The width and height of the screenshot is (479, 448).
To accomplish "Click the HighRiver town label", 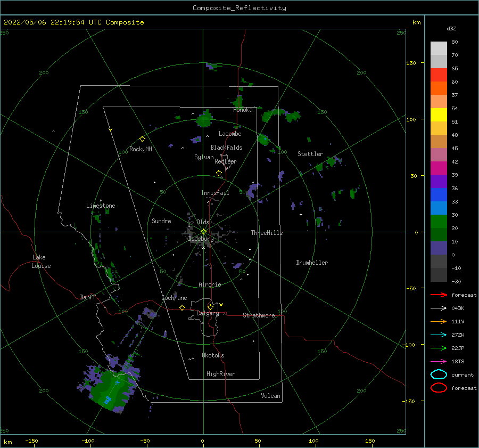I will (x=221, y=374).
